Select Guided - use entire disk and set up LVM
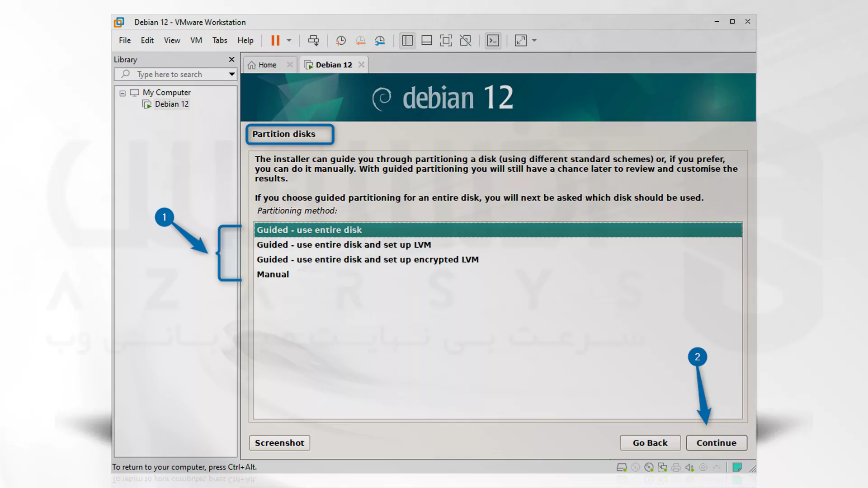 tap(344, 244)
